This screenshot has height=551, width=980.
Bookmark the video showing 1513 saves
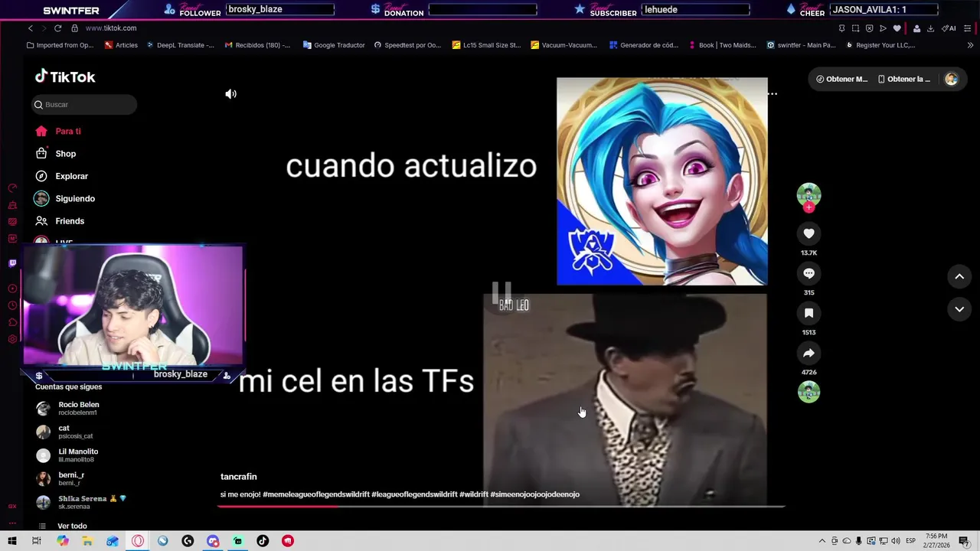click(x=808, y=313)
